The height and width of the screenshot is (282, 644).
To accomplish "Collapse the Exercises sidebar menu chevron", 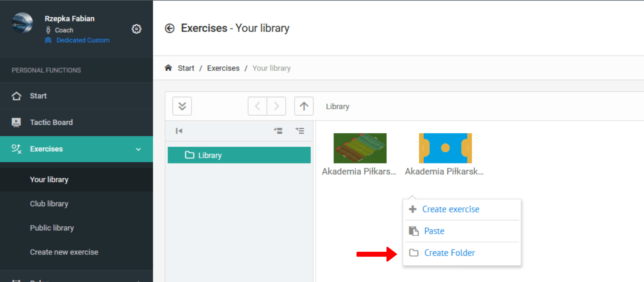I will 138,149.
